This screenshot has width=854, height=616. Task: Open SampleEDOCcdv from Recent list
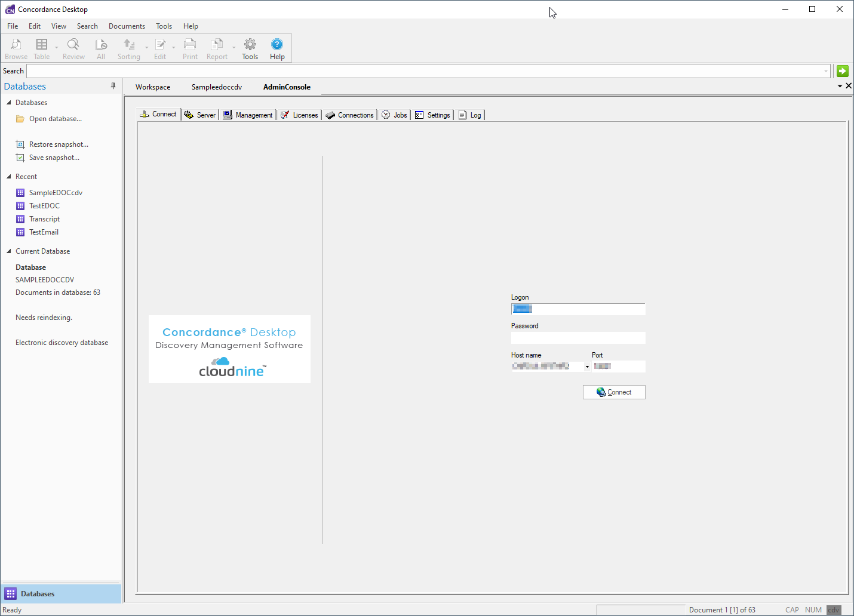click(56, 193)
